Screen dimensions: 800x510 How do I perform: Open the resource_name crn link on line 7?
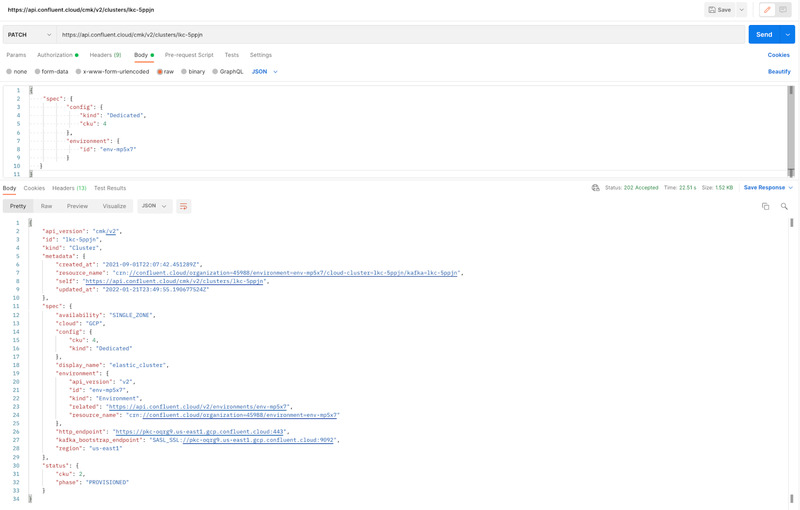pos(293,273)
